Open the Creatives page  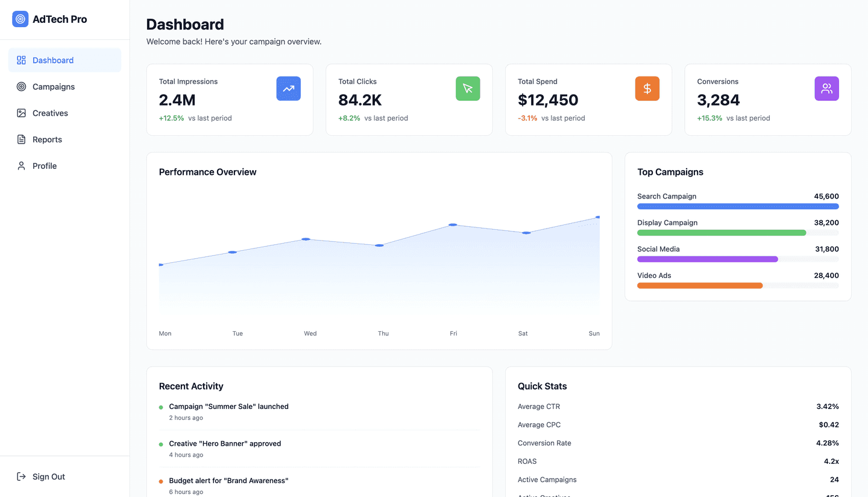click(51, 113)
